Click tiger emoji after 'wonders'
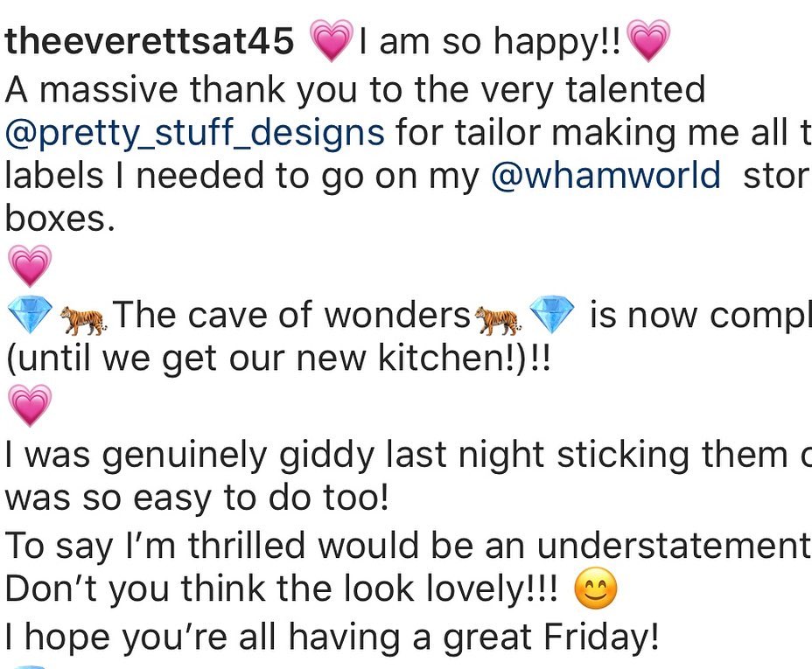 tap(498, 318)
